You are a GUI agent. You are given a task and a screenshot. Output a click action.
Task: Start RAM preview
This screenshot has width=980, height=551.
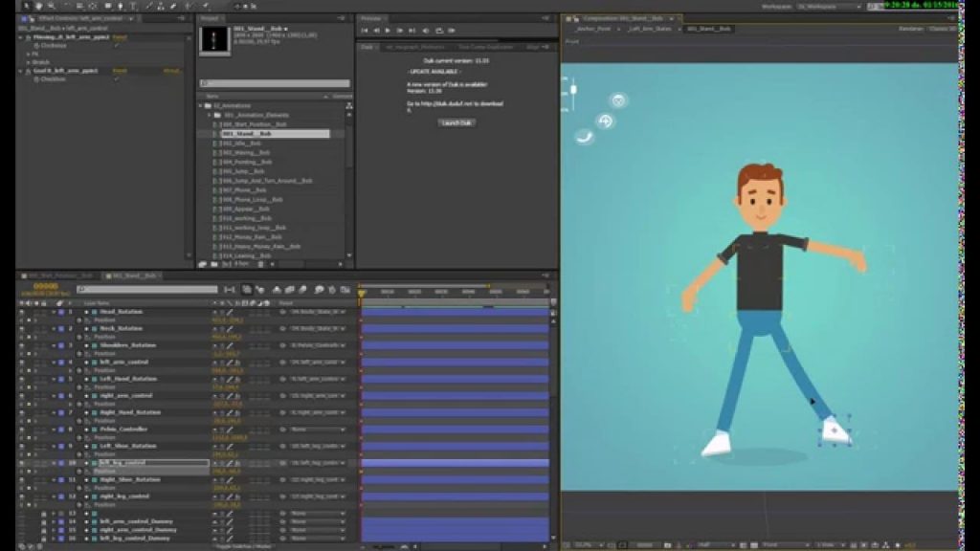[x=452, y=30]
